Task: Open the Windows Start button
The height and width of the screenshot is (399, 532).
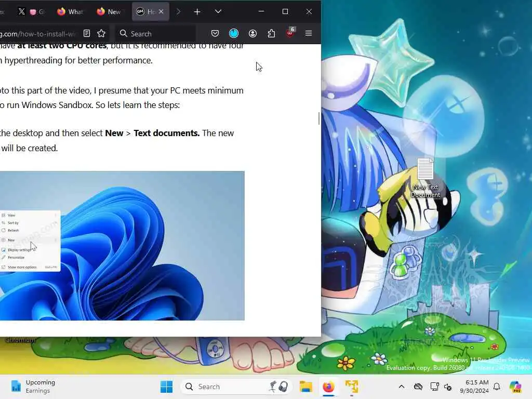Action: coord(166,387)
